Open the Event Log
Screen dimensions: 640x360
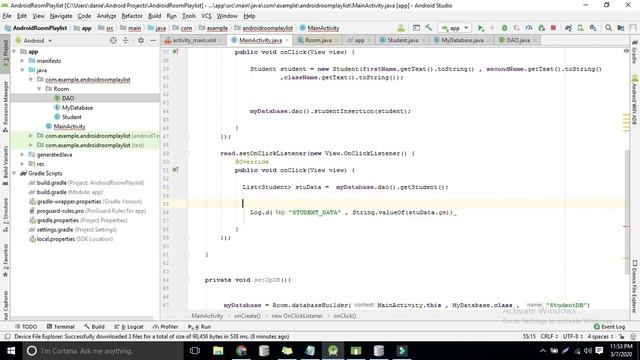(609, 327)
